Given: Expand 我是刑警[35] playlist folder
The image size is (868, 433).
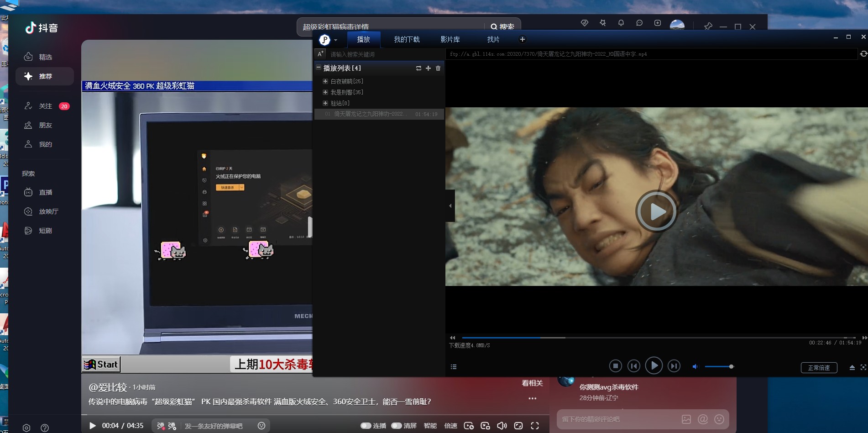Looking at the screenshot, I should coord(325,92).
